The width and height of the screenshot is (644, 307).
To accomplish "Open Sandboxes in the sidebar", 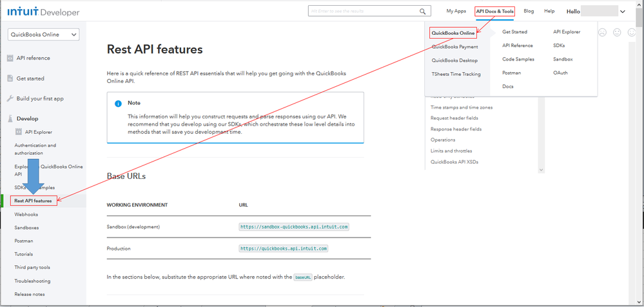I will click(26, 227).
